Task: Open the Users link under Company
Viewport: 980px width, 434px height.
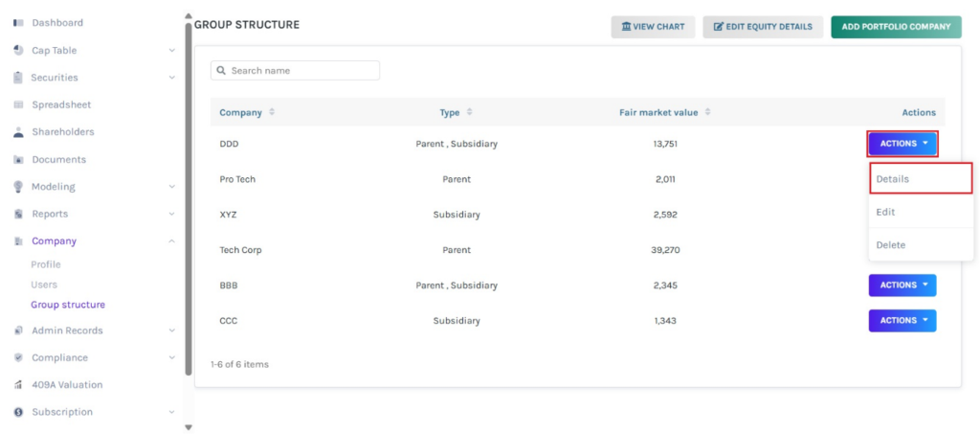Action: (44, 285)
